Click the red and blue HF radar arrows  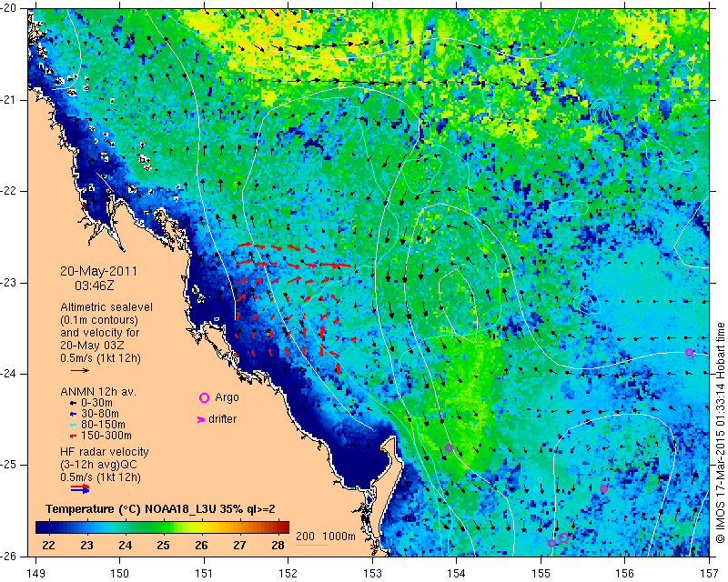coord(80,488)
